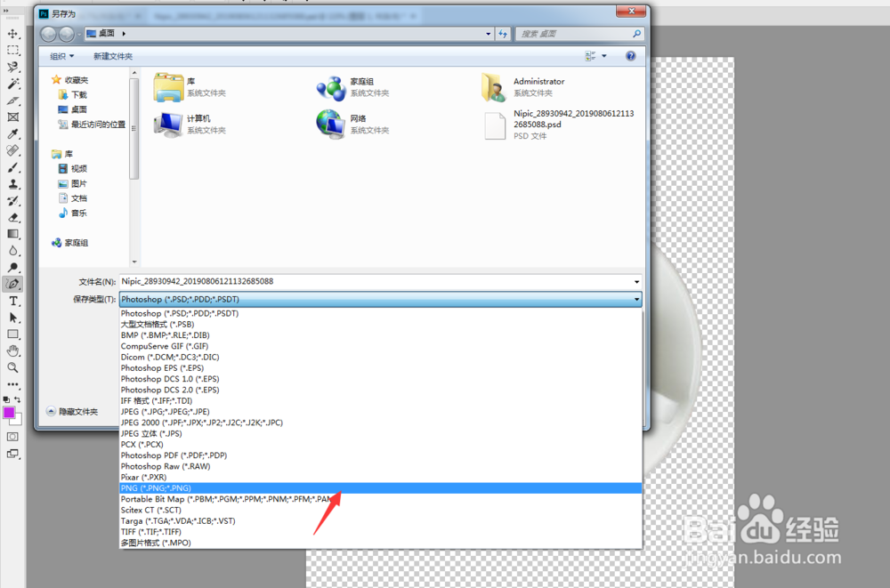Expand the view options dropdown arrow

(x=604, y=56)
